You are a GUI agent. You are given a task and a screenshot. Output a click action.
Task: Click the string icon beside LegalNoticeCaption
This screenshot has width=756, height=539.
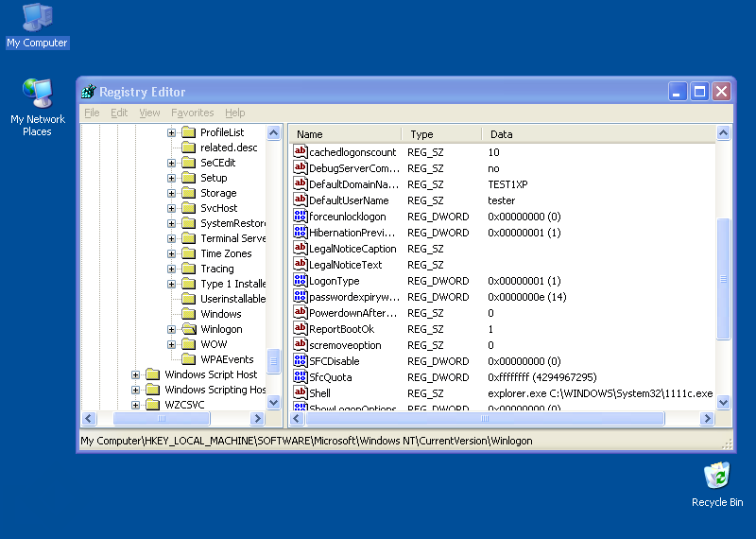(x=300, y=249)
